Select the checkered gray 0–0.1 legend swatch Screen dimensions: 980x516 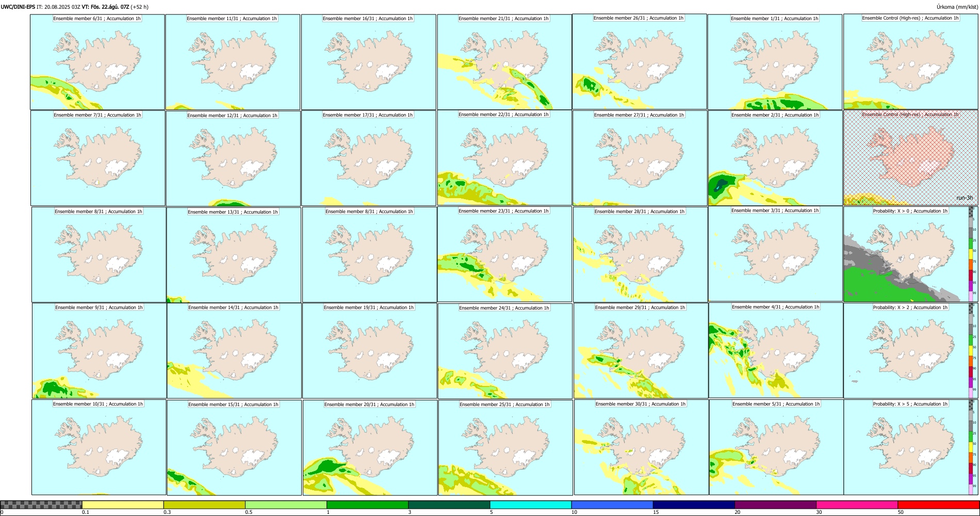click(41, 505)
